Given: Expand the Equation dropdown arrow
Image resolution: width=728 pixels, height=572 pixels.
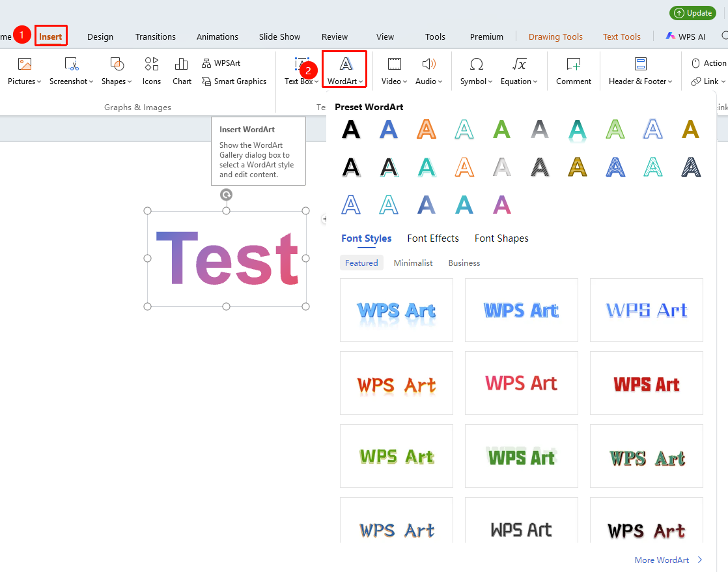Looking at the screenshot, I should tap(535, 82).
